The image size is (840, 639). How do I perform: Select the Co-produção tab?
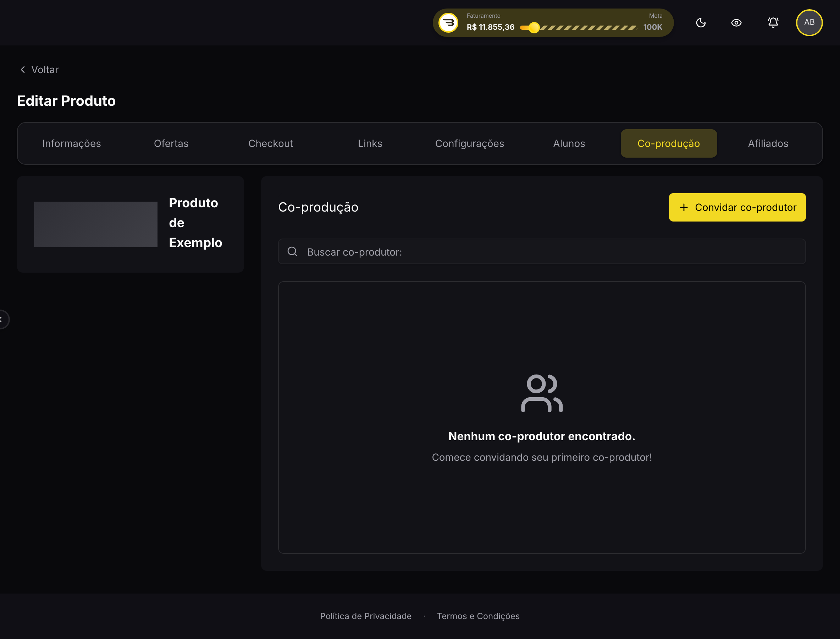click(x=669, y=143)
